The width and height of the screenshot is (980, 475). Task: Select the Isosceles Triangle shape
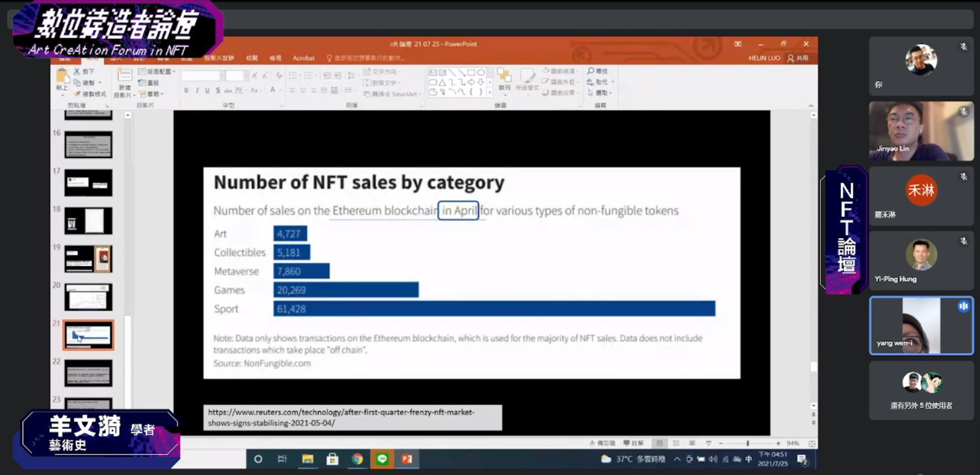pyautogui.click(x=443, y=82)
